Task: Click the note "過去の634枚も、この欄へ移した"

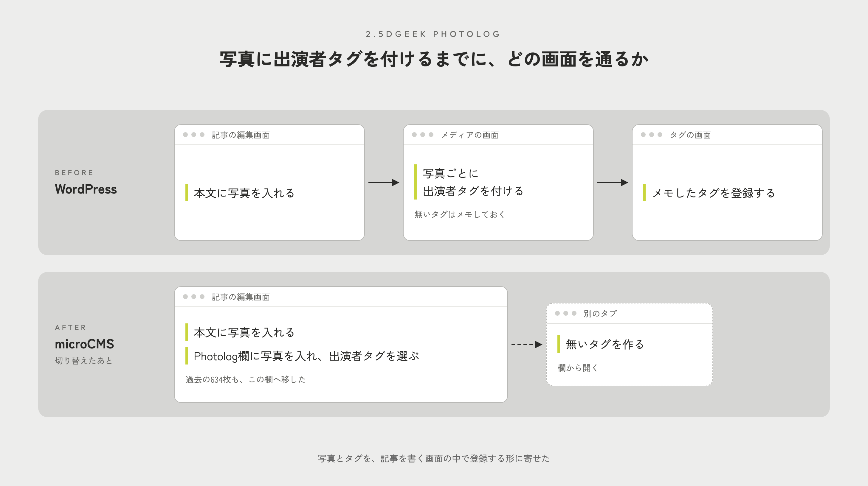Action: coord(246,379)
